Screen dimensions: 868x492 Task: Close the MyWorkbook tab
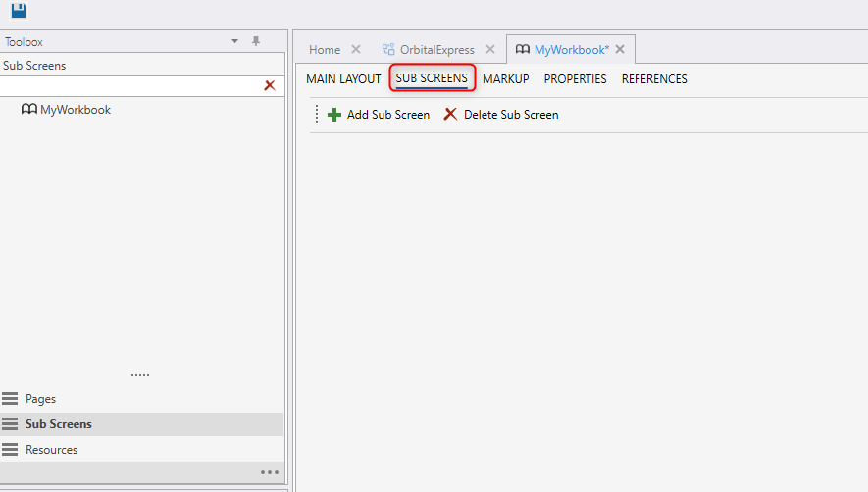tap(620, 50)
